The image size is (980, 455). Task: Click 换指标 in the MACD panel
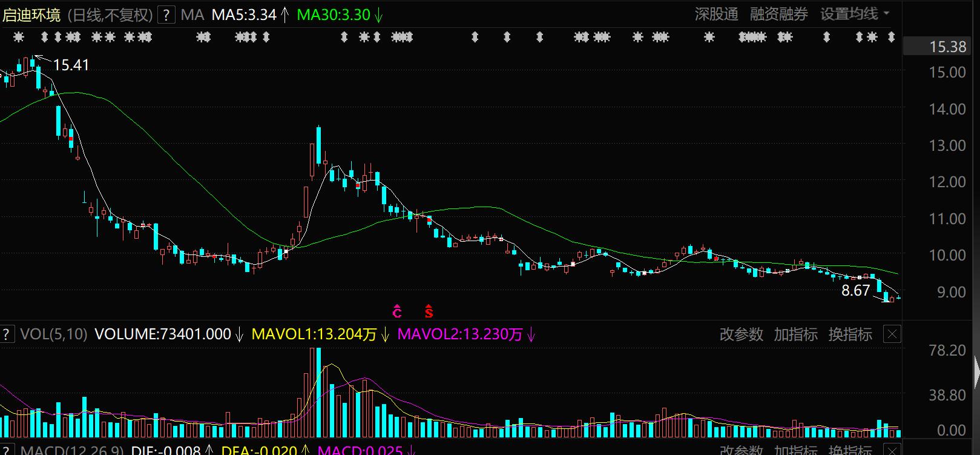coord(850,450)
